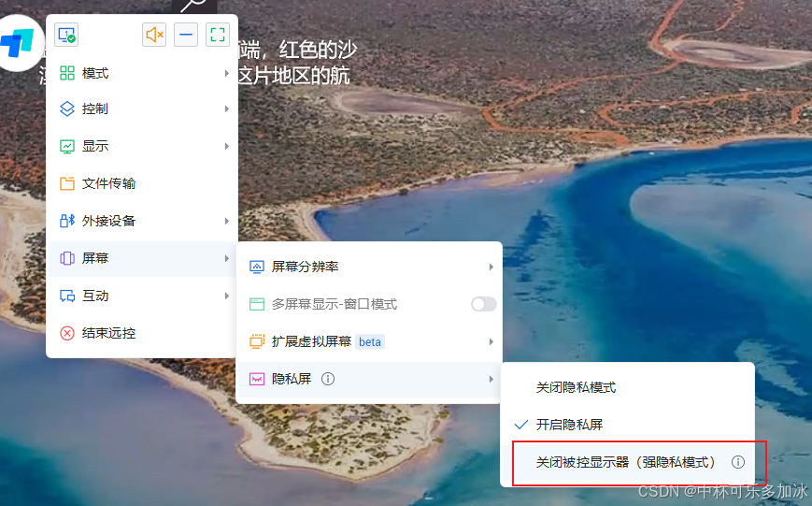Click the info icon beside 强隐私模式
The height and width of the screenshot is (506, 812).
[x=738, y=462]
